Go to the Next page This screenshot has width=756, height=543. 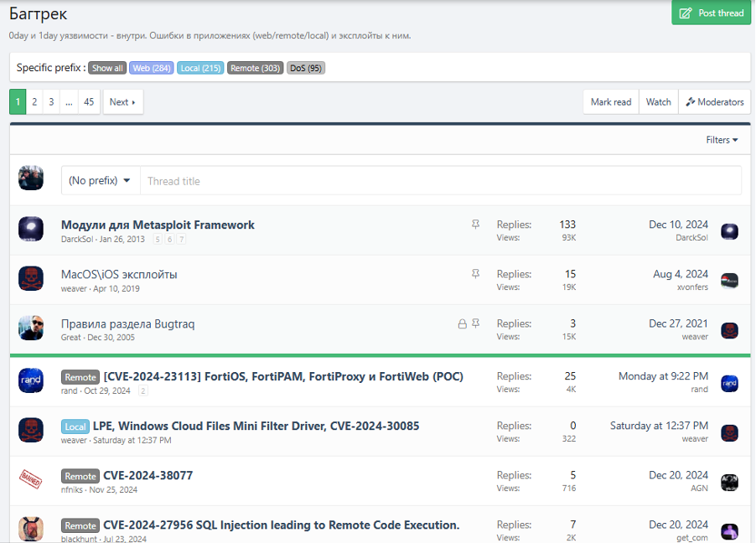pos(123,101)
